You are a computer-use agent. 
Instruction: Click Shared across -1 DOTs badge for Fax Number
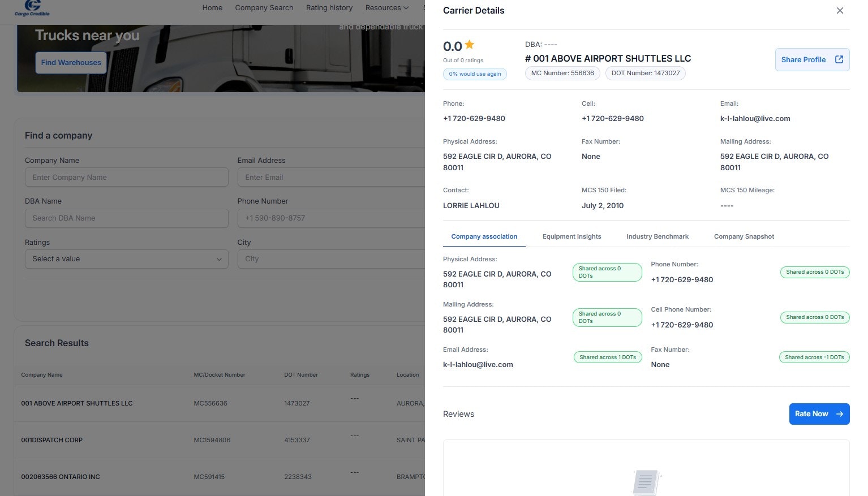coord(814,357)
